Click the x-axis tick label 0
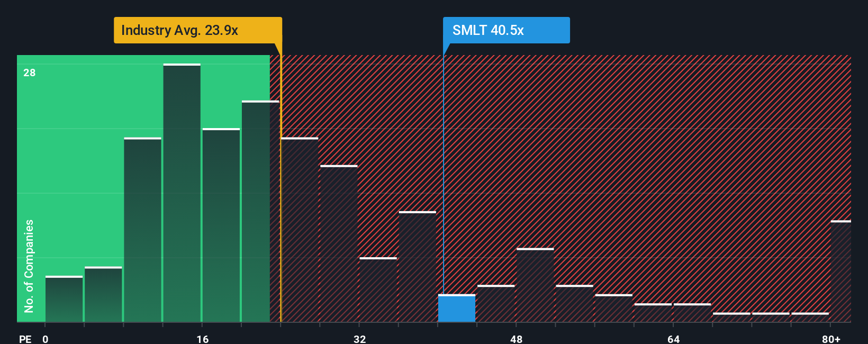The height and width of the screenshot is (344, 868). click(x=46, y=339)
